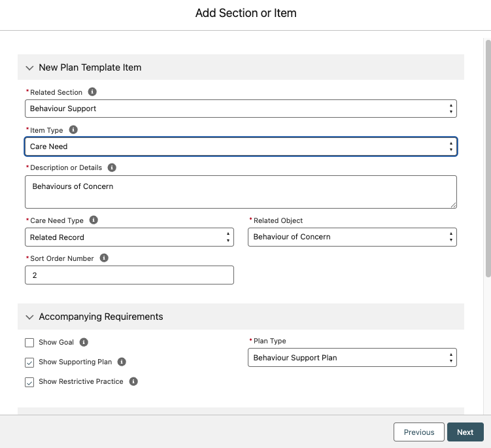Click the Next button
The width and height of the screenshot is (491, 448).
[465, 432]
